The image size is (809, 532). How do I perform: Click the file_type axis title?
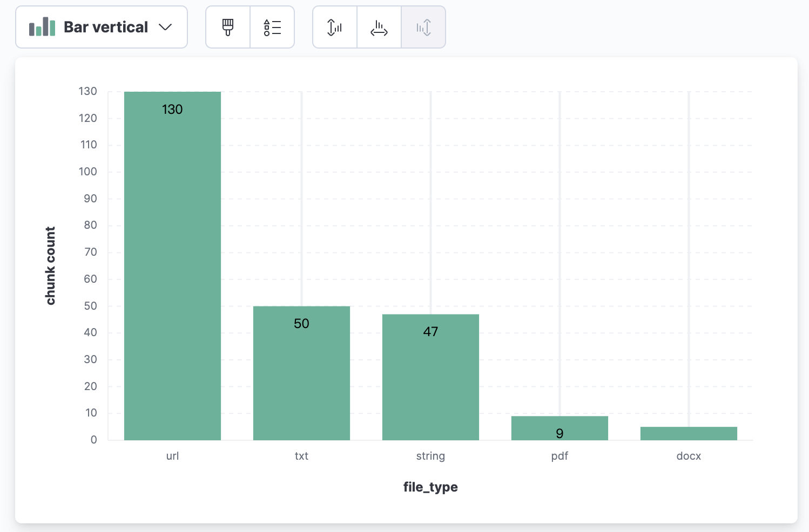430,487
